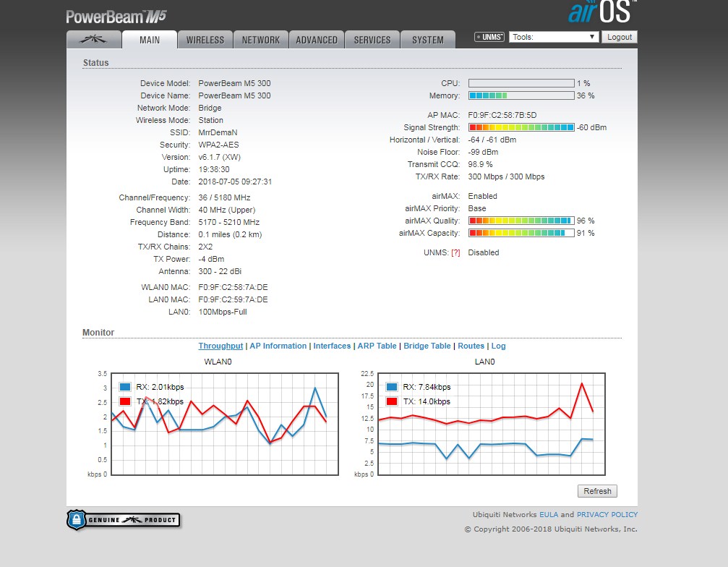Select the version text v6.1.7 (XW)
The image size is (728, 567).
[x=220, y=157]
